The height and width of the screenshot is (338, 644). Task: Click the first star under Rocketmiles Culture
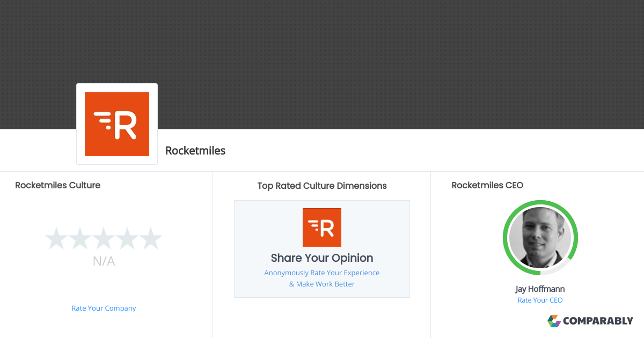click(x=56, y=238)
